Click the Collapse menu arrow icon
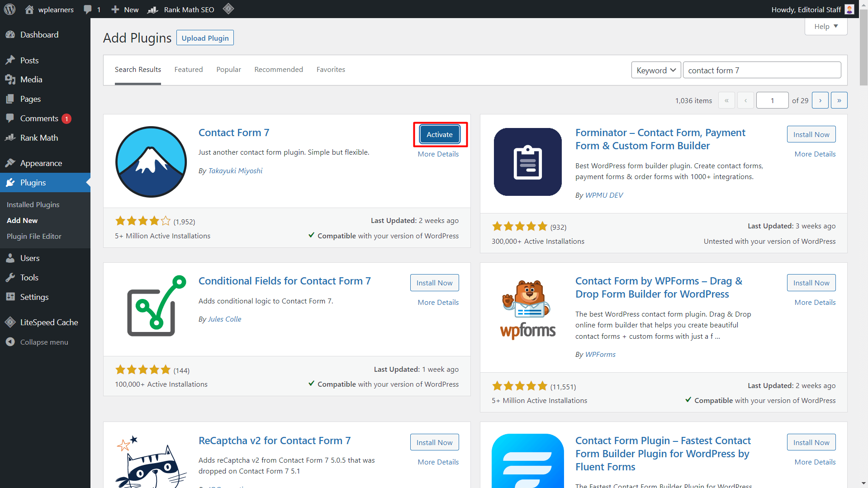Screen dimensions: 868x488 (10, 342)
